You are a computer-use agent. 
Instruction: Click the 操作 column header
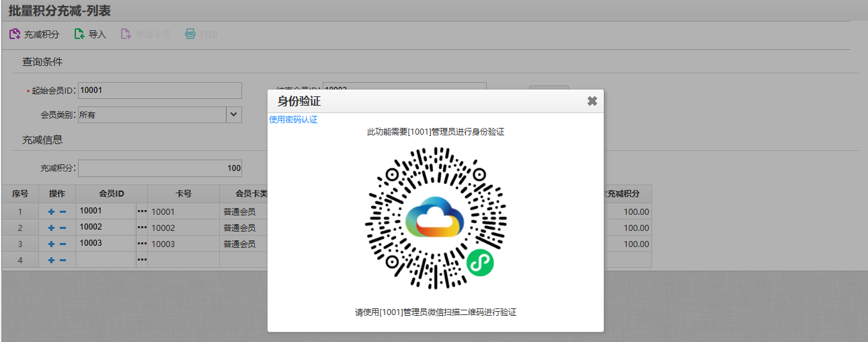(57, 193)
